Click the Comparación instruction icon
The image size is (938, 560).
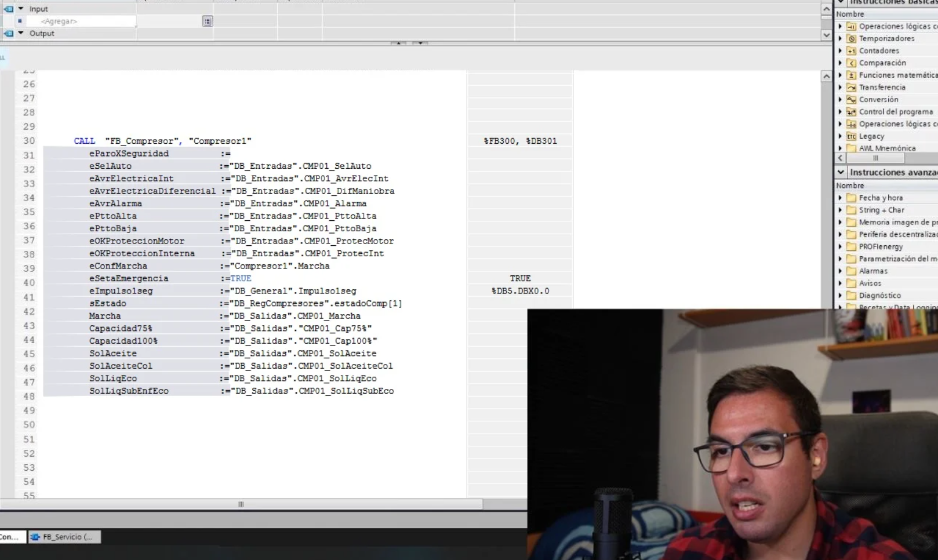[x=851, y=63]
